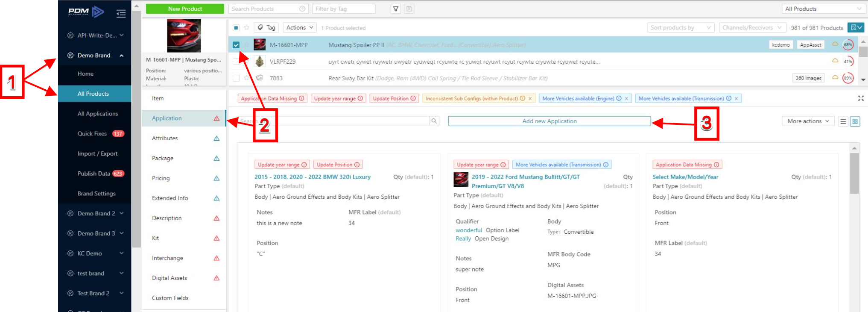This screenshot has height=312, width=868.
Task: Open Publish Data in the sidebar
Action: click(x=95, y=174)
